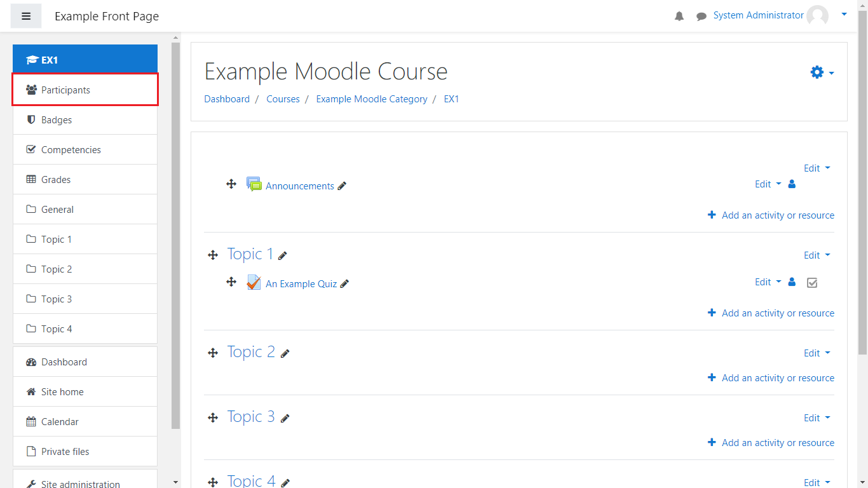Click the pencil icon next to Announcements
Screen dimensions: 868x488
tap(342, 186)
